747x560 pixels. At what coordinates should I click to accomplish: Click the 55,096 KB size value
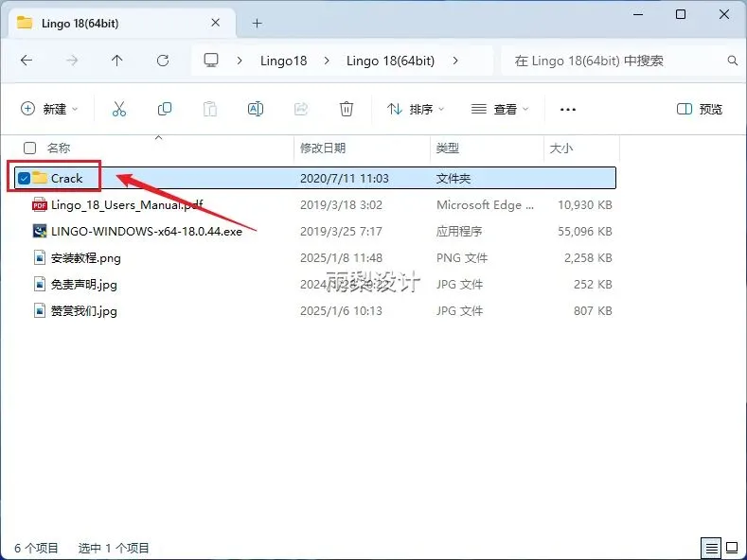pyautogui.click(x=585, y=232)
